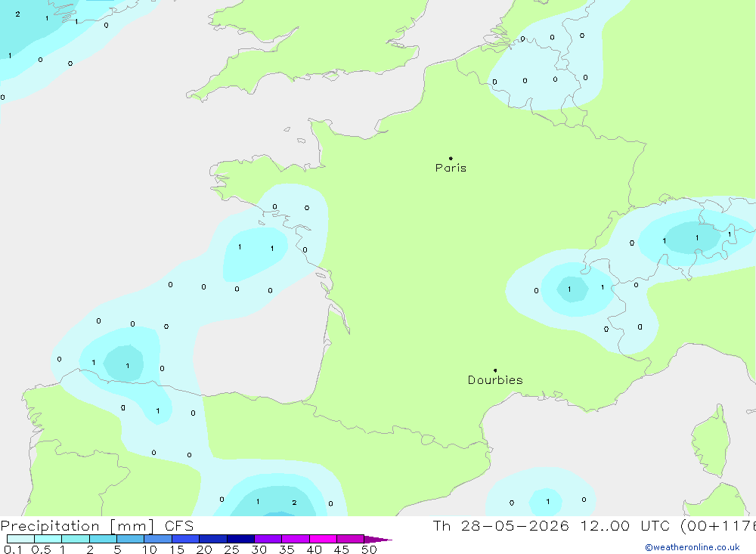The image size is (756, 554).
Task: Click the Paris city label
Action: coord(451,168)
